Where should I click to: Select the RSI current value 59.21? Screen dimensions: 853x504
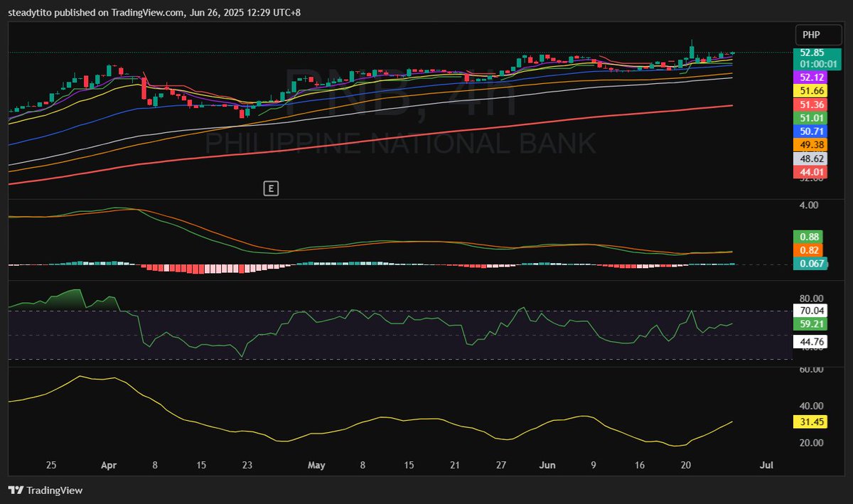coord(810,324)
